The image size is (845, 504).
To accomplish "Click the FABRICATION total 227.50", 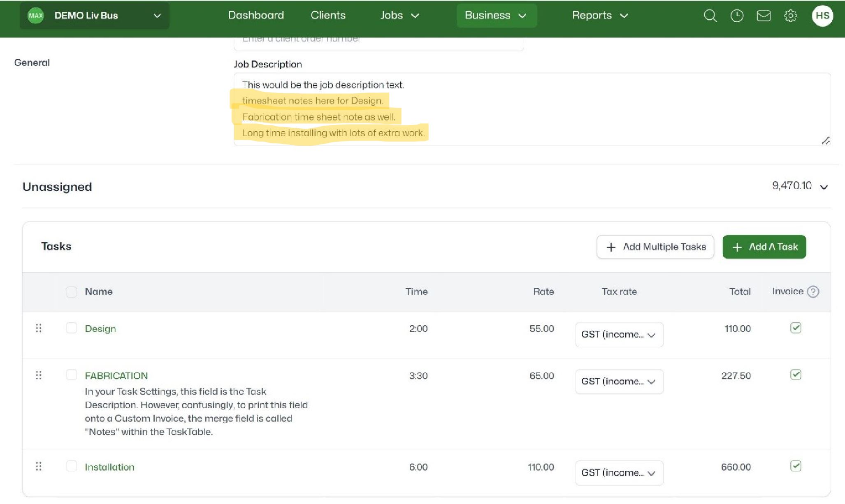I will coord(736,376).
